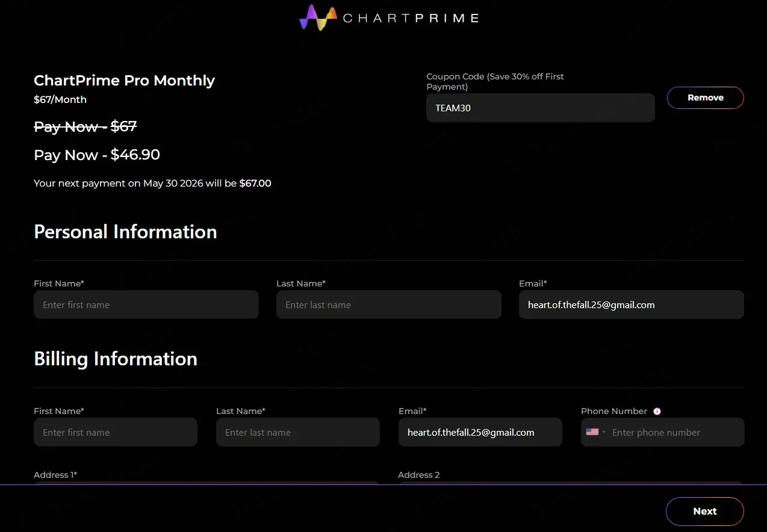Image resolution: width=767 pixels, height=532 pixels.
Task: Click the Phone Number label
Action: (x=614, y=411)
